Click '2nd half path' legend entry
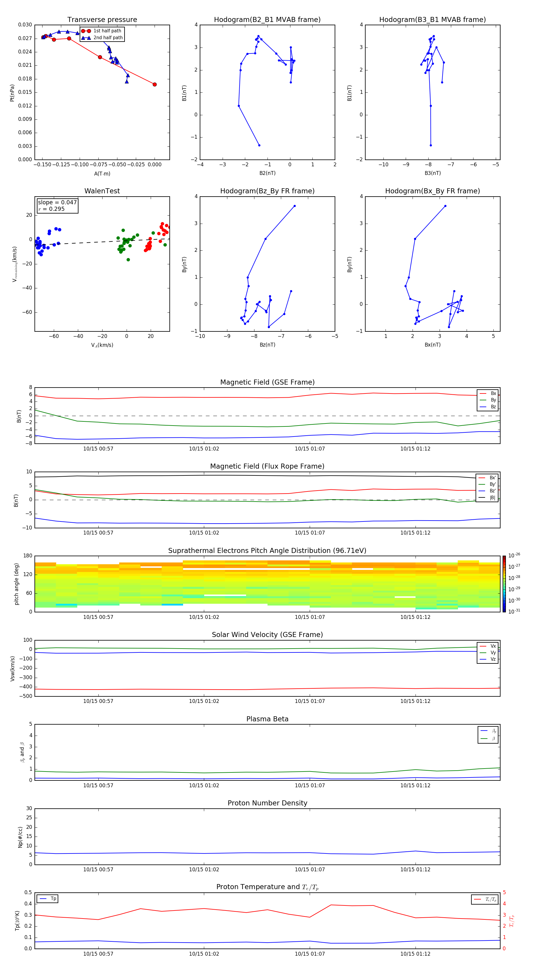The height and width of the screenshot is (980, 535). tap(102, 38)
